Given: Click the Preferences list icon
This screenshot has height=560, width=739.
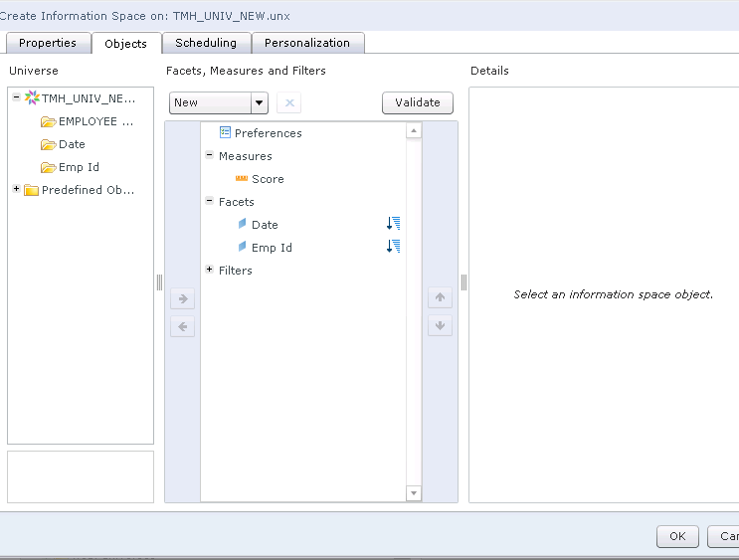Looking at the screenshot, I should [x=226, y=132].
